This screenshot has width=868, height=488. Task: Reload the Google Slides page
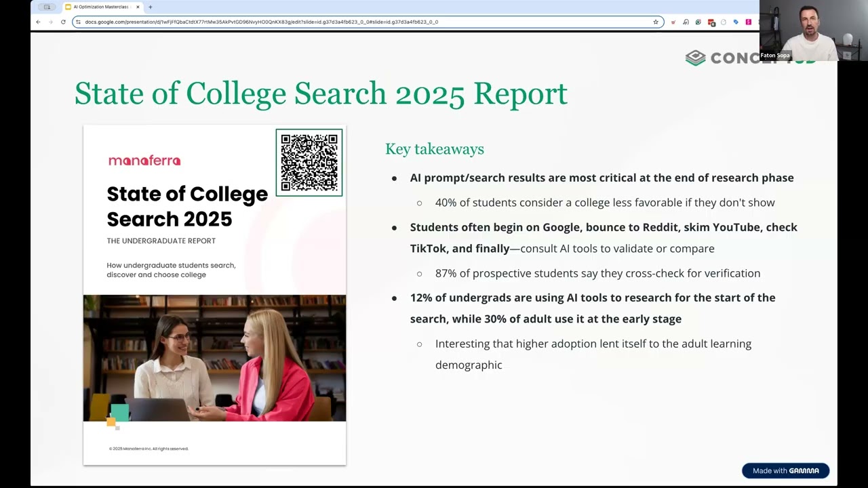(x=63, y=22)
